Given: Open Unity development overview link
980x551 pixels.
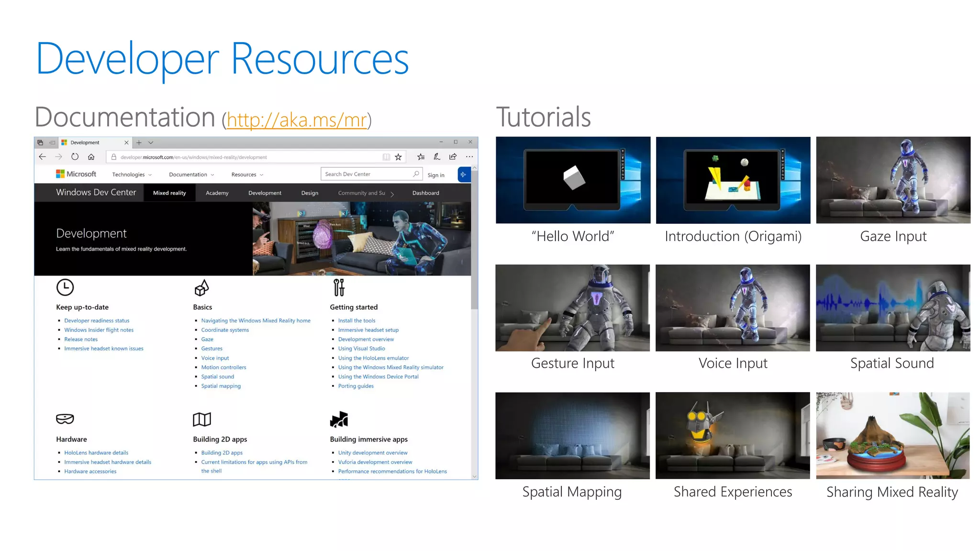Looking at the screenshot, I should 373,452.
